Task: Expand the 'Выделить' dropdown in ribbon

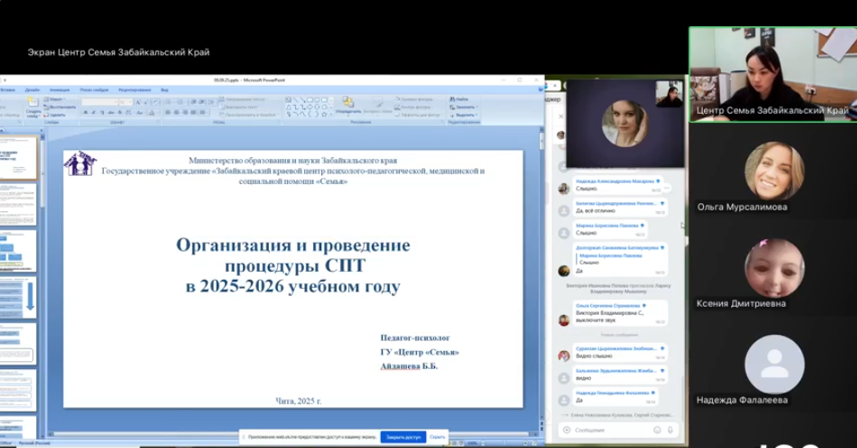Action: (x=477, y=113)
